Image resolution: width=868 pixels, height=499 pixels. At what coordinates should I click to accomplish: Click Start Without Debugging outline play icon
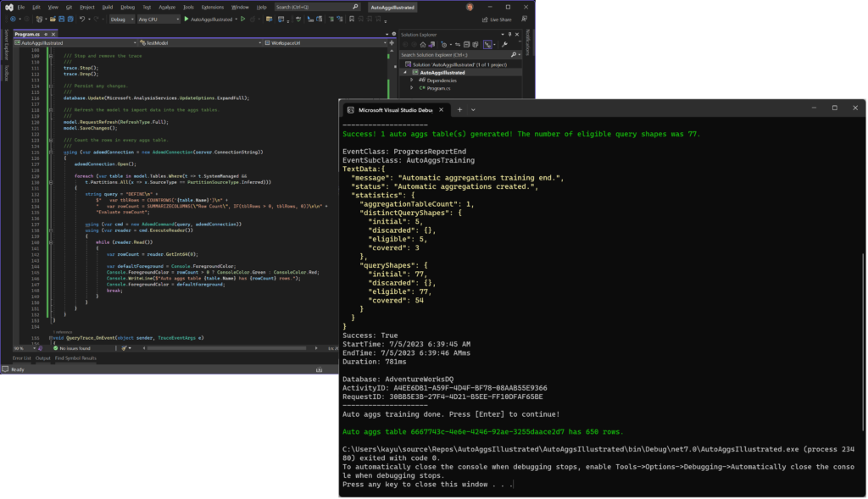243,19
